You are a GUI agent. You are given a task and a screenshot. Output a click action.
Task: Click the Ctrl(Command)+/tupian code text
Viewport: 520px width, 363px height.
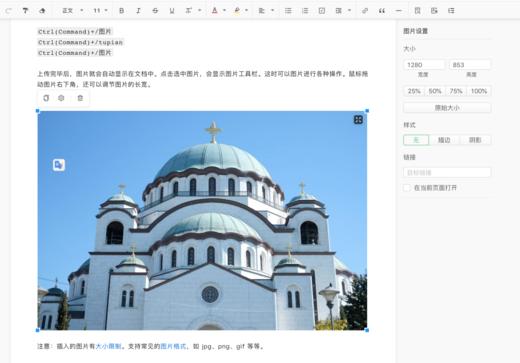pyautogui.click(x=80, y=42)
